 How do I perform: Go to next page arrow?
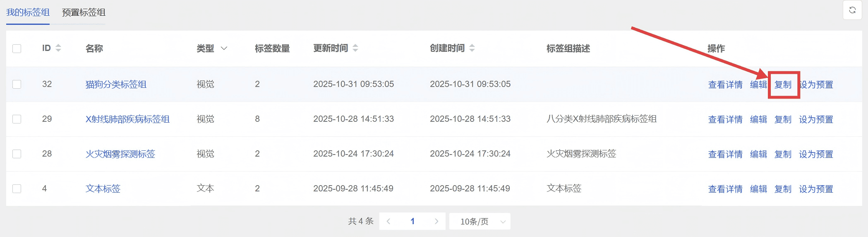coord(436,221)
